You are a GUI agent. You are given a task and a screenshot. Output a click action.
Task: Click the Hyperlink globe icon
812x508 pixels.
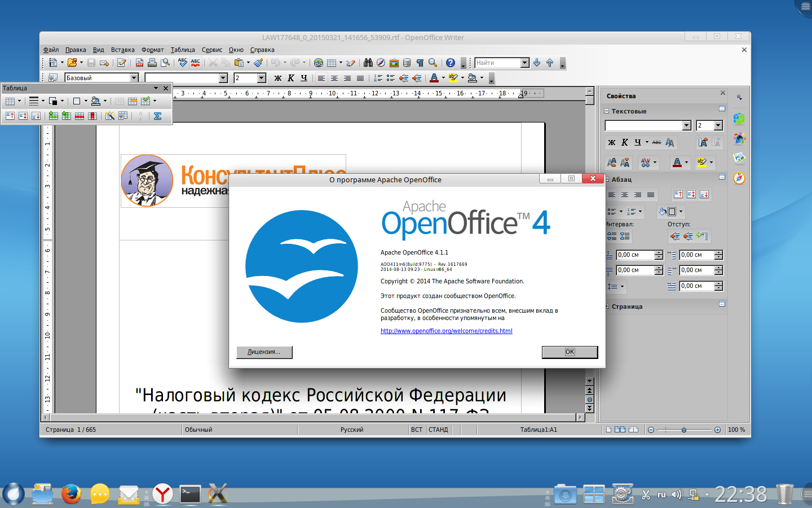(319, 63)
